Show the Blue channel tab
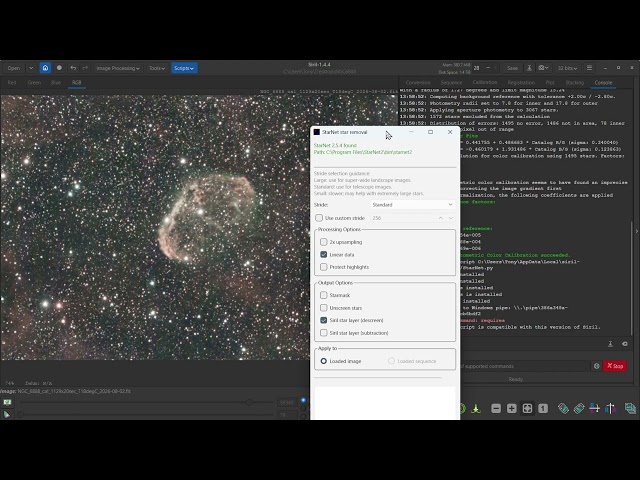This screenshot has width=640, height=480. (x=56, y=82)
